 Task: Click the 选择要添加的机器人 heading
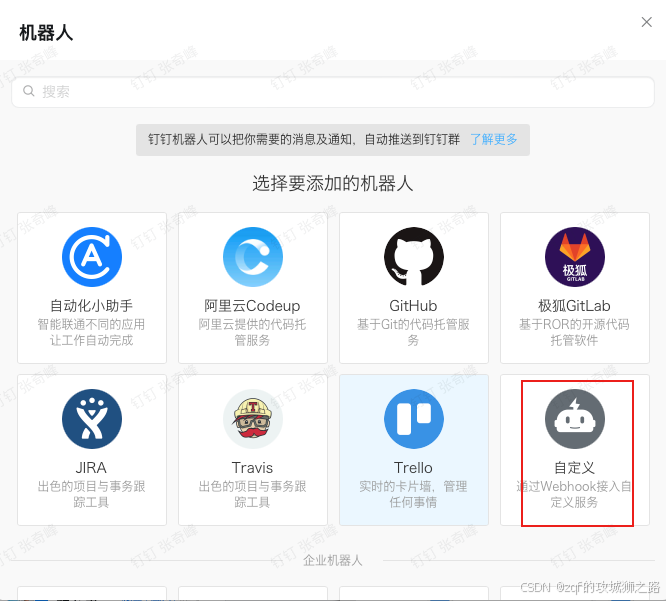pyautogui.click(x=333, y=183)
